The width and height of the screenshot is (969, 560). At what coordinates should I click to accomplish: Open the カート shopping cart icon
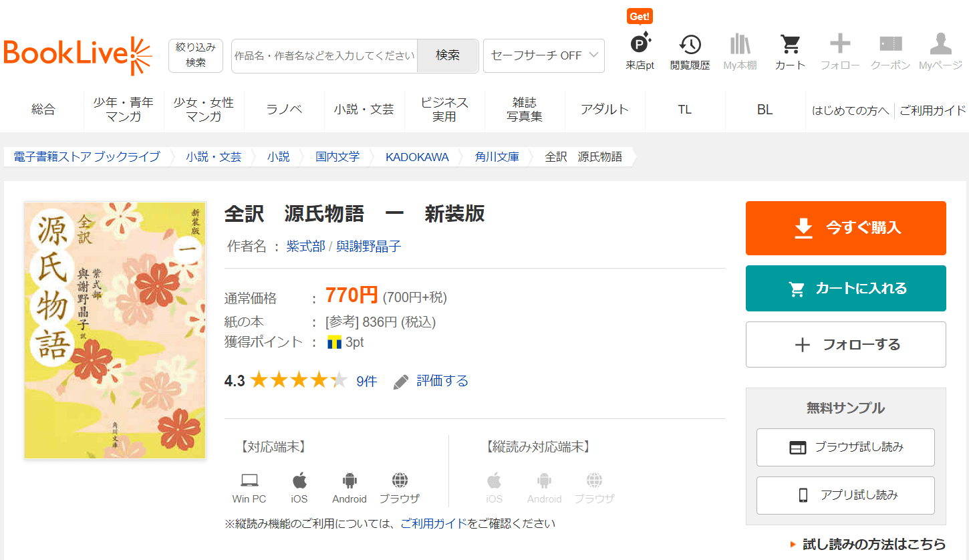click(790, 51)
